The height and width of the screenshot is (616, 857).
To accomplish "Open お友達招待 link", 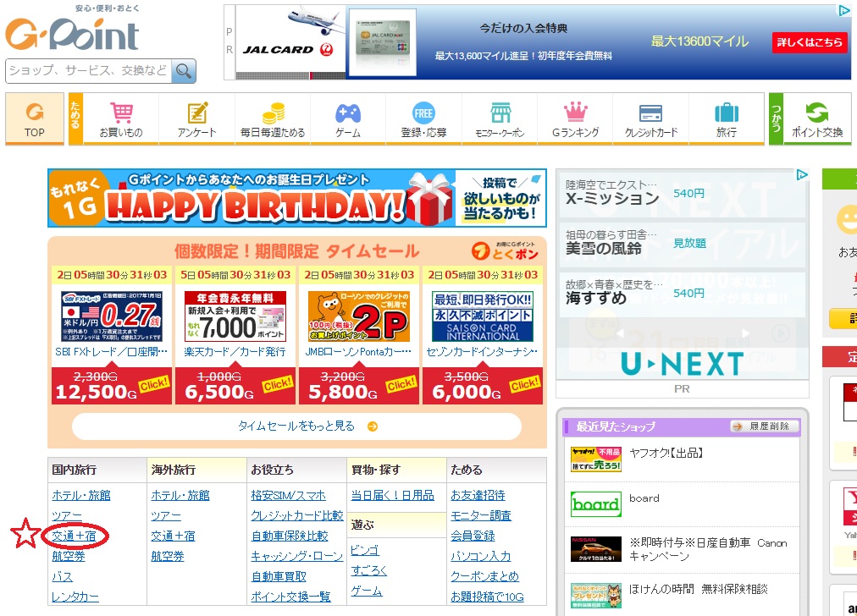I will [478, 495].
